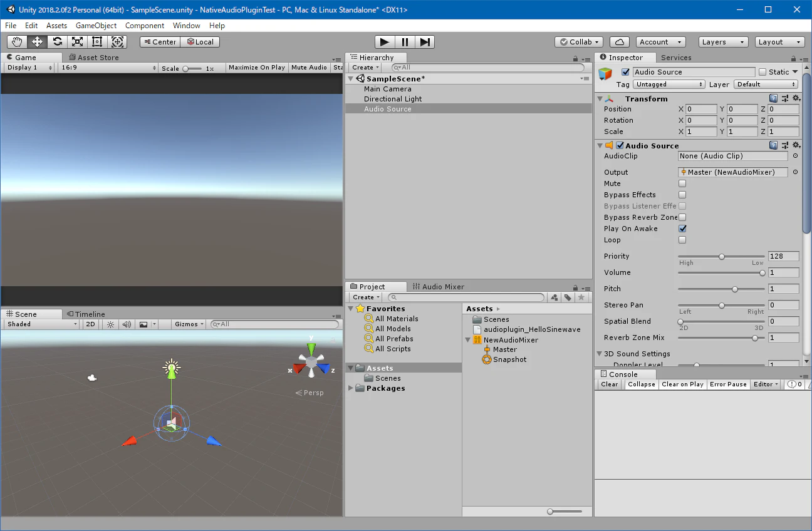
Task: Click the Volume slider handle
Action: click(x=762, y=273)
